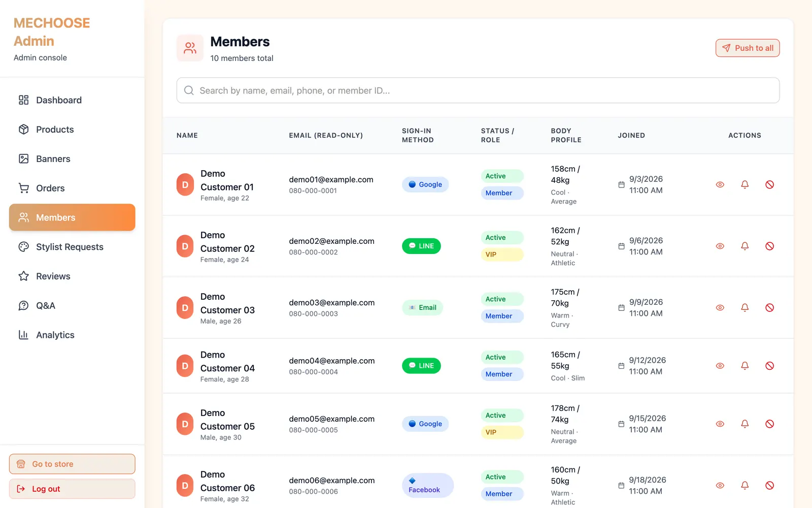Viewport: 812px width, 508px height.
Task: Send notification to Demo Customer 01
Action: tap(745, 184)
